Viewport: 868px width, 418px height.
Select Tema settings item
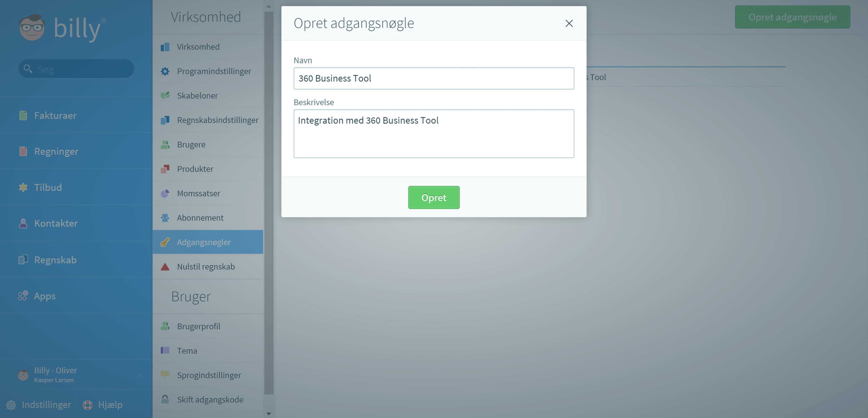click(x=208, y=351)
